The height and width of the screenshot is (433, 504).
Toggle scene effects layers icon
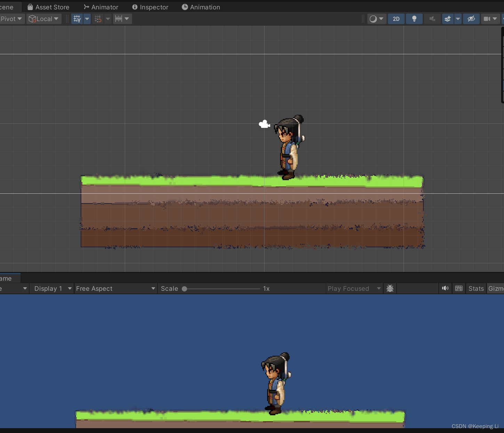[448, 19]
